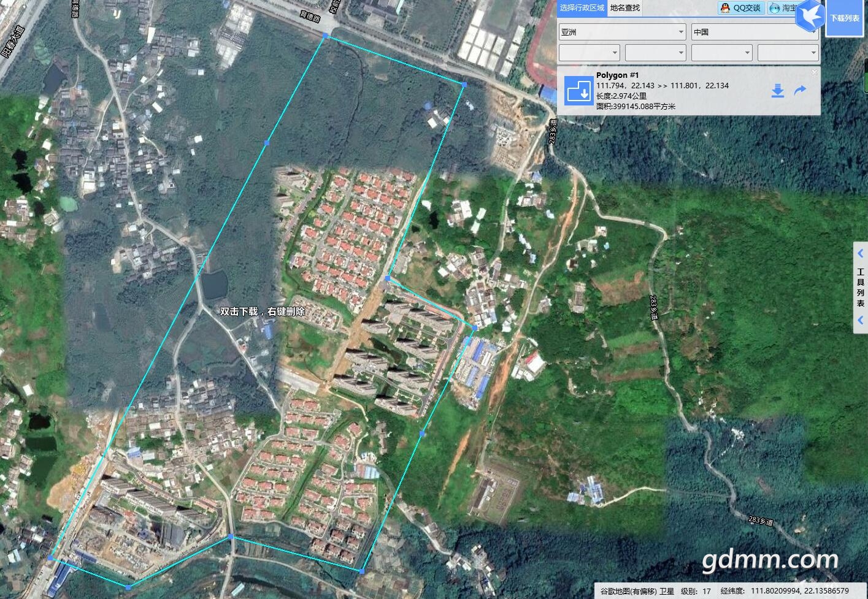Click the upper chevron on the 工具列表 sidebar
The image size is (868, 599).
[x=861, y=254]
